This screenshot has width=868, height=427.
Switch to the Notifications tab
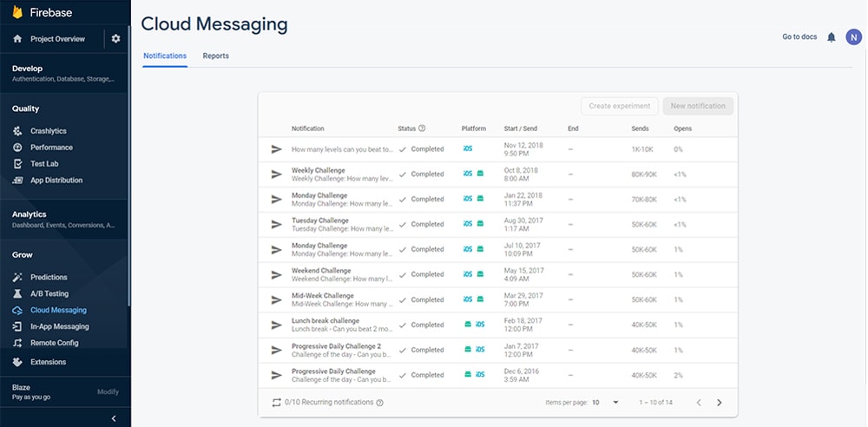click(165, 56)
